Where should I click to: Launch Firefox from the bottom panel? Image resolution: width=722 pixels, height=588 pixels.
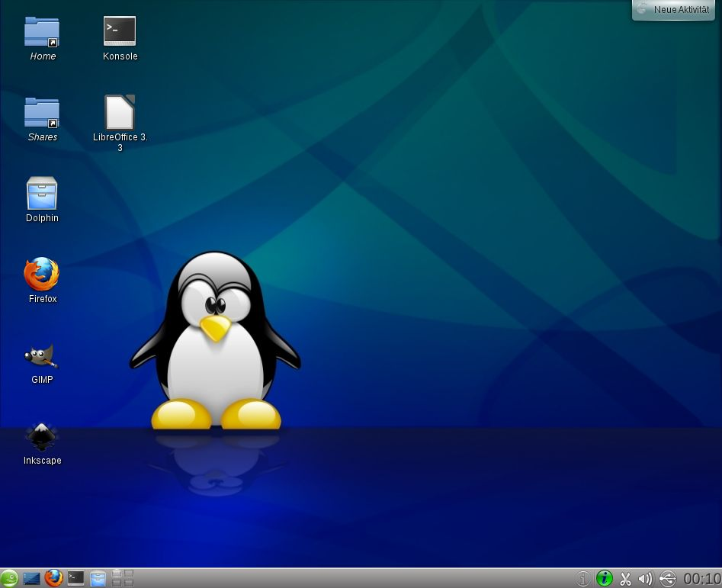[x=54, y=578]
